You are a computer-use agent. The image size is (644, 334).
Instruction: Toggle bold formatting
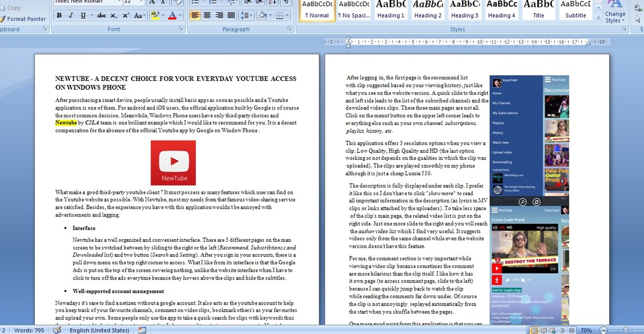click(x=58, y=16)
